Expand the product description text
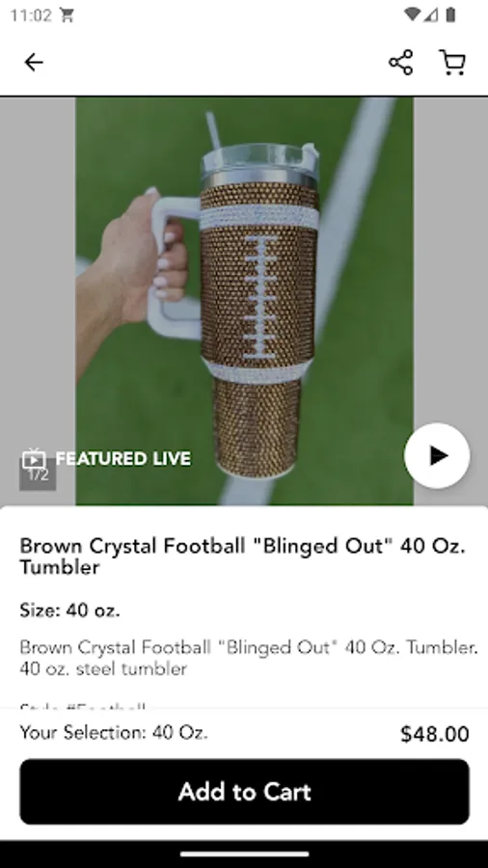 pyautogui.click(x=249, y=658)
